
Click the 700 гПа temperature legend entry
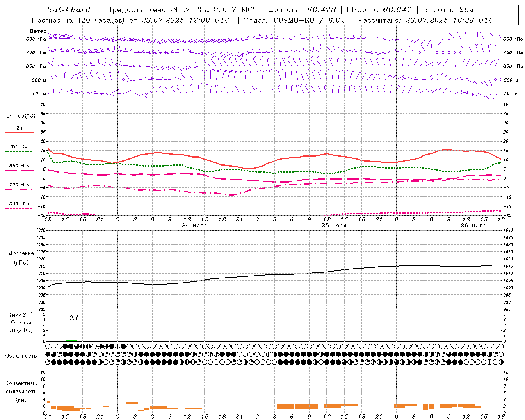tap(19, 185)
